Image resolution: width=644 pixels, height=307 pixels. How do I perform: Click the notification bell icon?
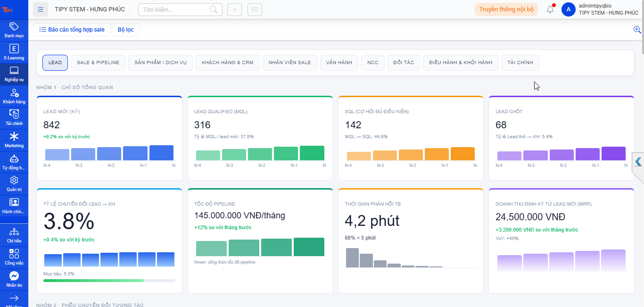[x=550, y=9]
